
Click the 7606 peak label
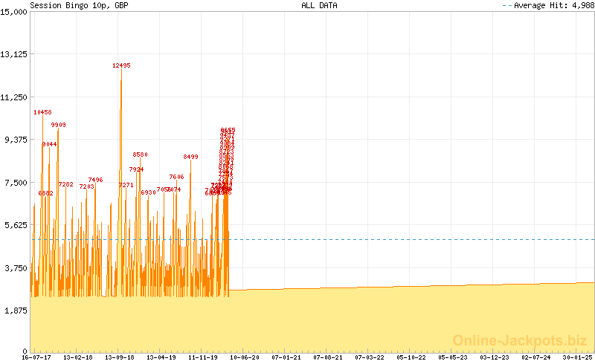click(x=176, y=177)
